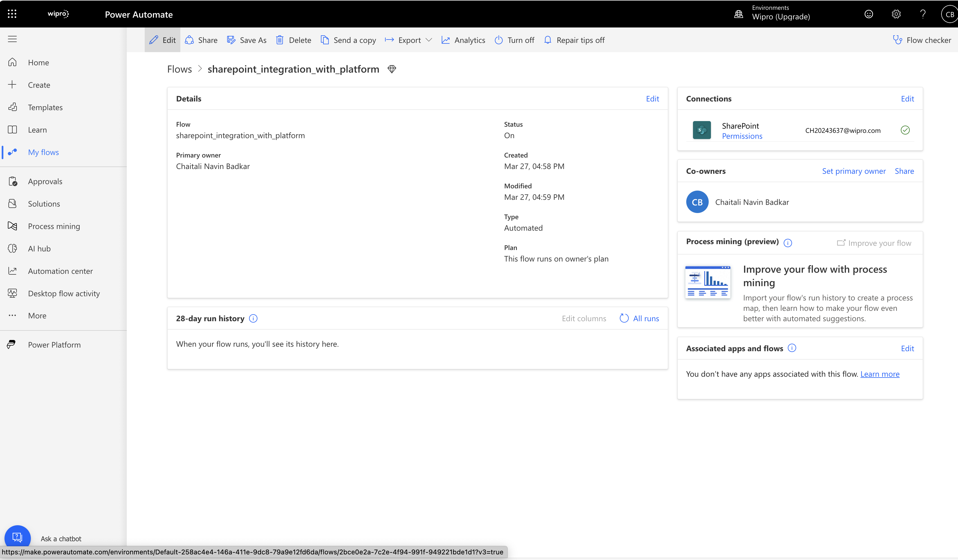Viewport: 958px width, 560px height.
Task: Click Set primary owner
Action: 854,171
